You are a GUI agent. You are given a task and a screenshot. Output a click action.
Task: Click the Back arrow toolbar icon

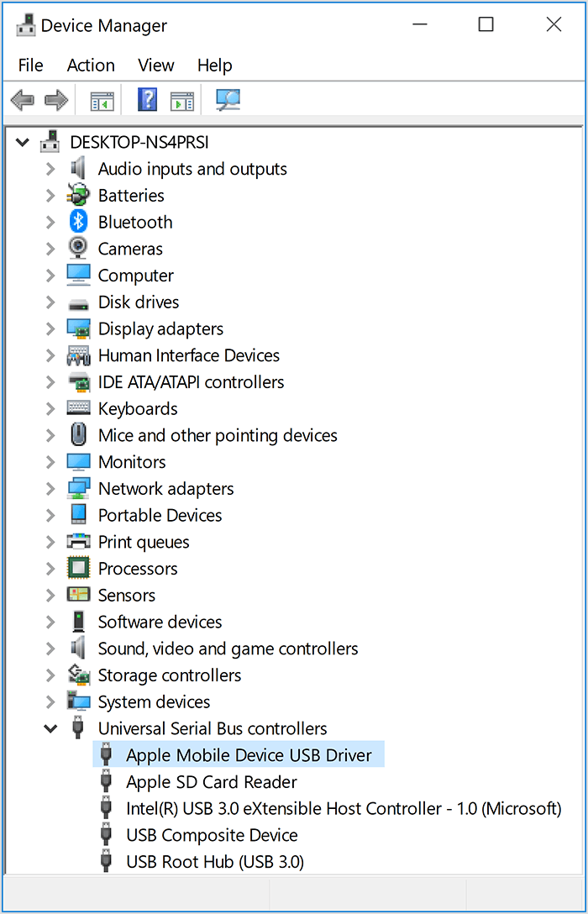(x=23, y=101)
